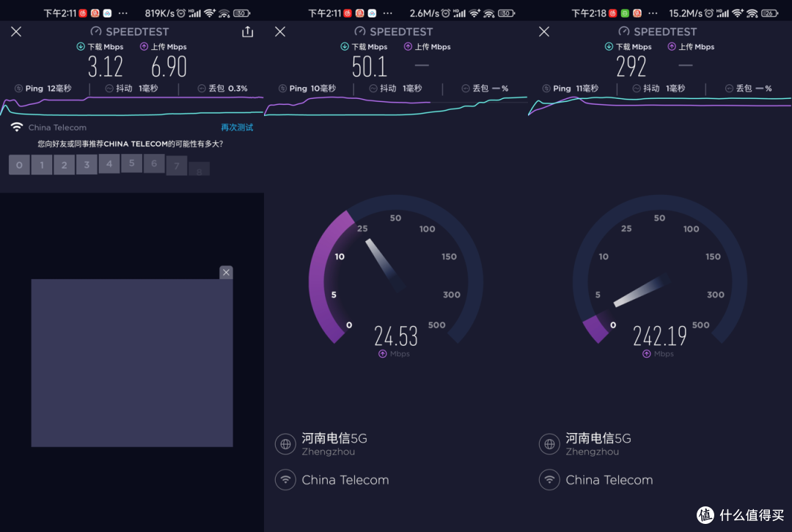Tap the speed graph in right screen
This screenshot has height=532, width=792.
[x=660, y=106]
